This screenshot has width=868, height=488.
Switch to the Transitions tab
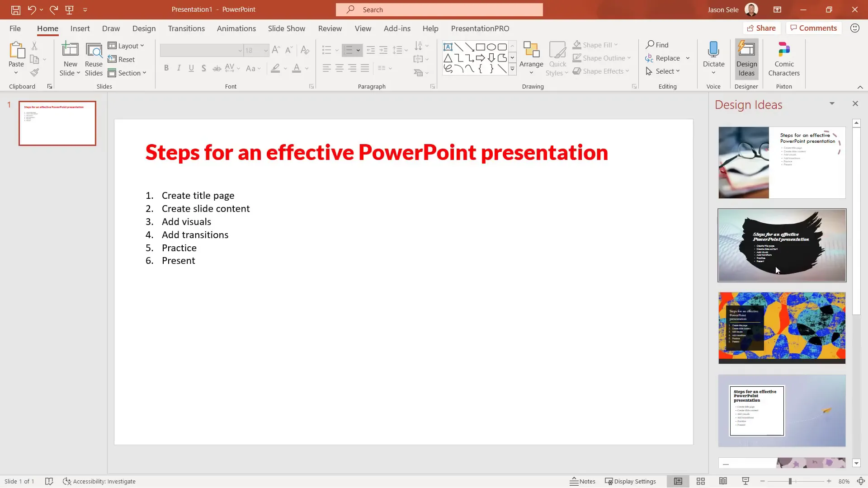tap(186, 28)
